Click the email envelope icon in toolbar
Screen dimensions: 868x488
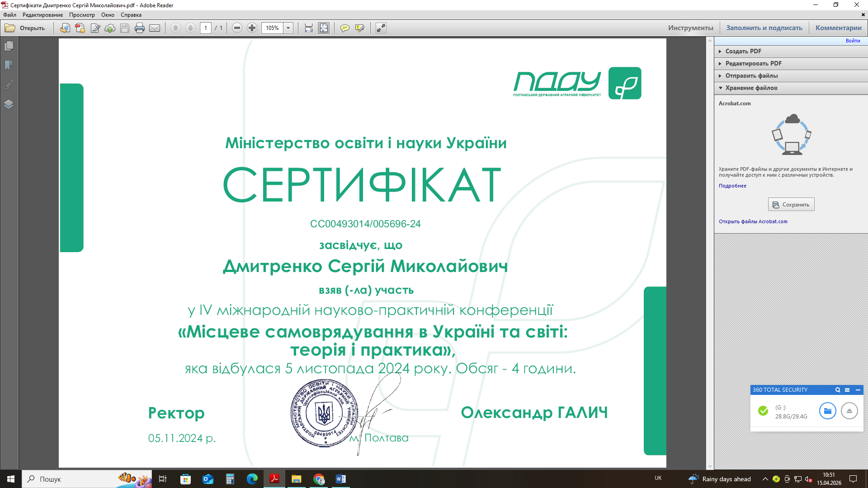coord(155,28)
